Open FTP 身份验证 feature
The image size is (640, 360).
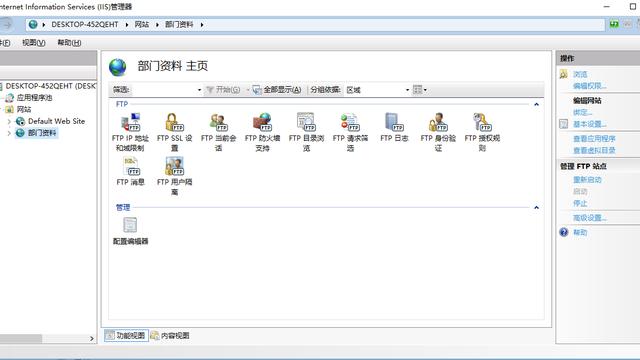[438, 132]
